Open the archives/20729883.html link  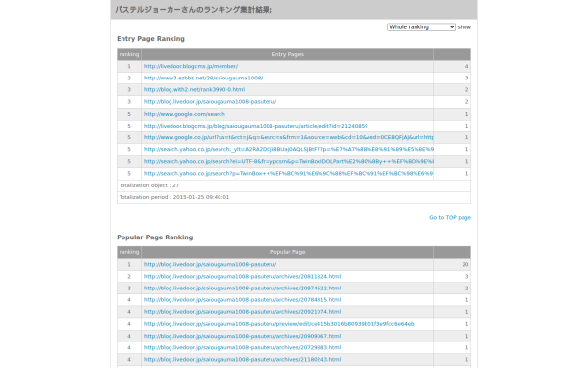pos(243,347)
